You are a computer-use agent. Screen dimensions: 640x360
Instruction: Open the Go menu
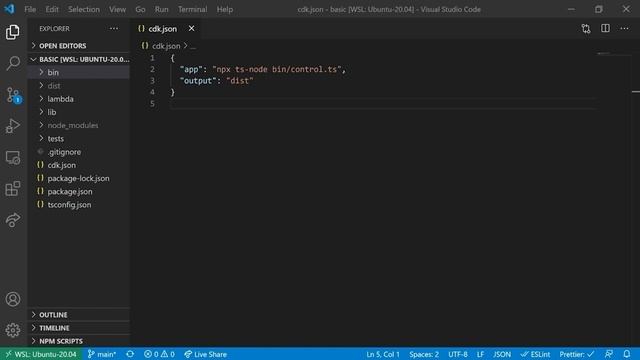click(x=140, y=9)
